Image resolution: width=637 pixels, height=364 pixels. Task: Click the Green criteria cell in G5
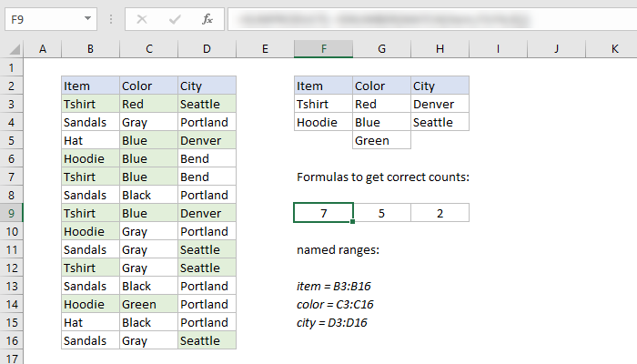tap(381, 140)
